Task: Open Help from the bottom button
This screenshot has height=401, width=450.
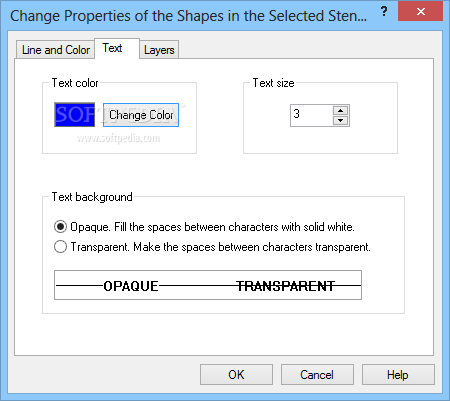Action: 398,375
